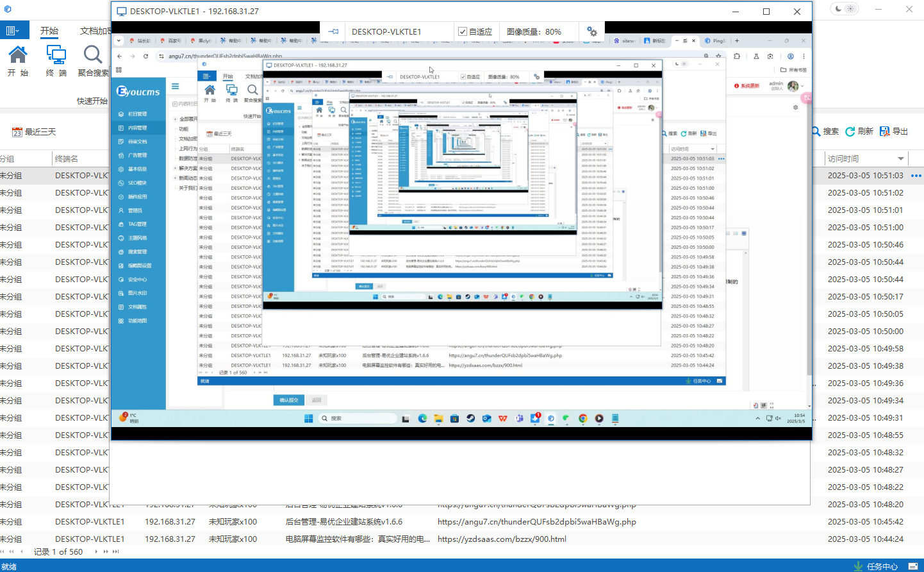Click the back arrow in the largest remote browser

click(x=120, y=56)
